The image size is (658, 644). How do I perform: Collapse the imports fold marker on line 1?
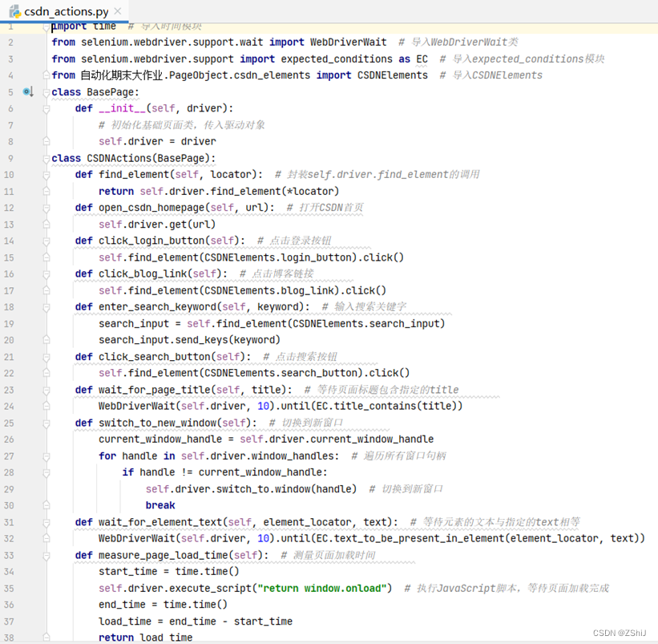(x=46, y=28)
